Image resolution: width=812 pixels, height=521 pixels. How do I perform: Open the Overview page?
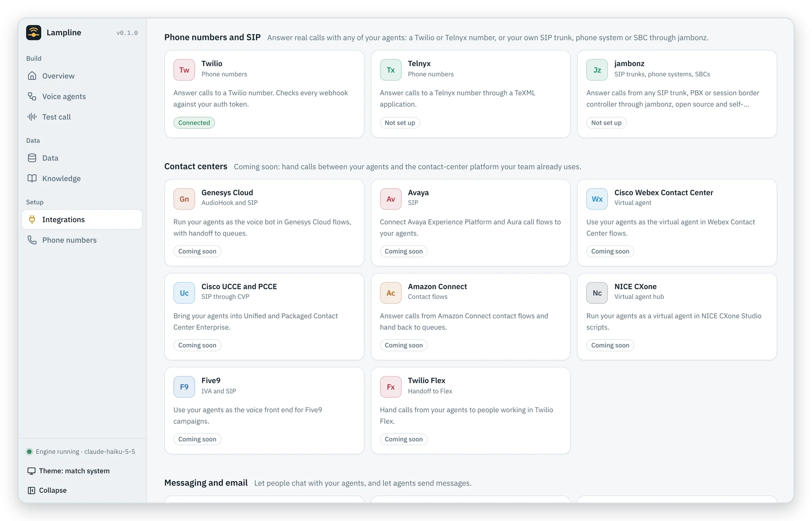(82, 76)
